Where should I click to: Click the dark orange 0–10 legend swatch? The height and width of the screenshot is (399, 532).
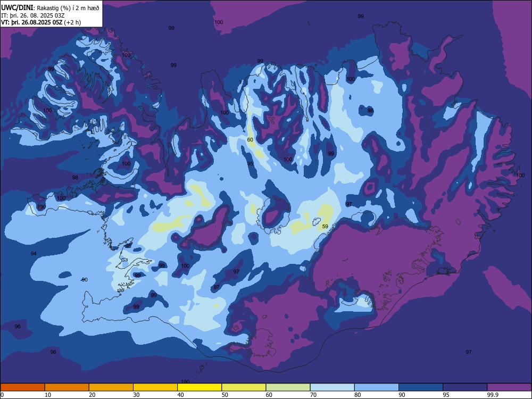point(22,387)
